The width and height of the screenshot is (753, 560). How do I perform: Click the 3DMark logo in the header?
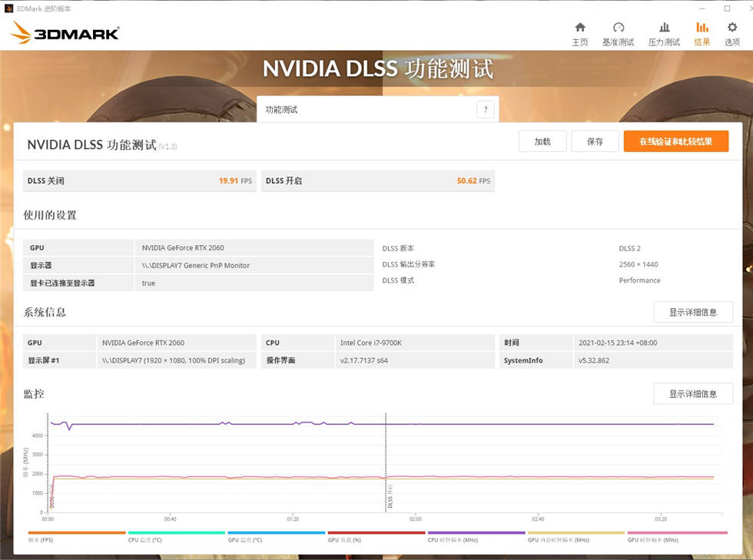click(x=65, y=33)
